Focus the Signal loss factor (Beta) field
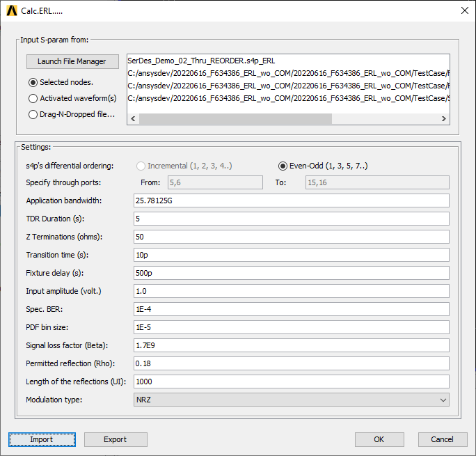476x456 pixels. pos(292,345)
